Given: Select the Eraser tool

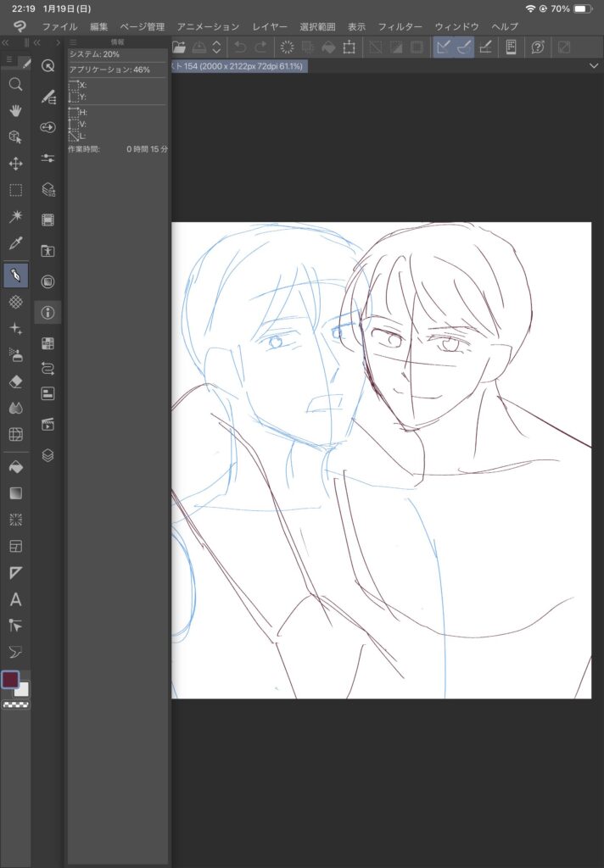Looking at the screenshot, I should coord(15,381).
